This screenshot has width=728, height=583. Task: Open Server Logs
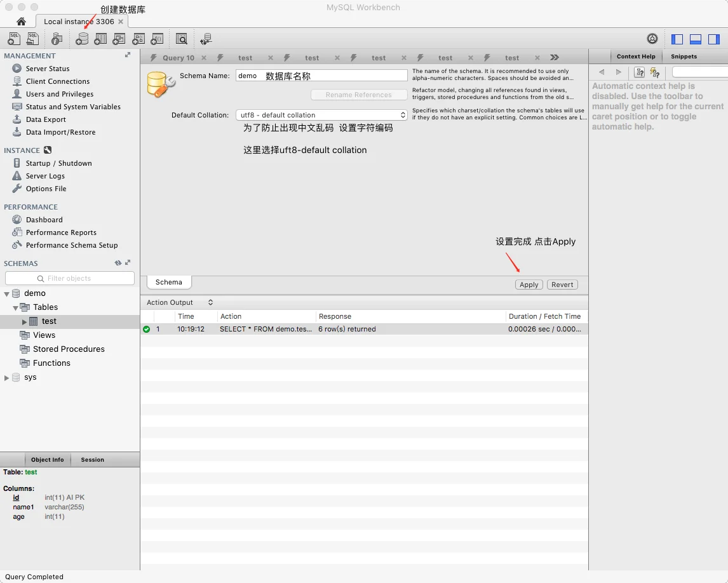click(45, 176)
